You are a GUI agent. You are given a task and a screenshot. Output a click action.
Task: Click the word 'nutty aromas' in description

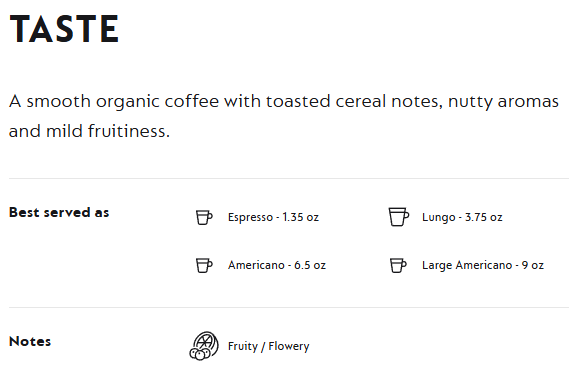pos(503,102)
